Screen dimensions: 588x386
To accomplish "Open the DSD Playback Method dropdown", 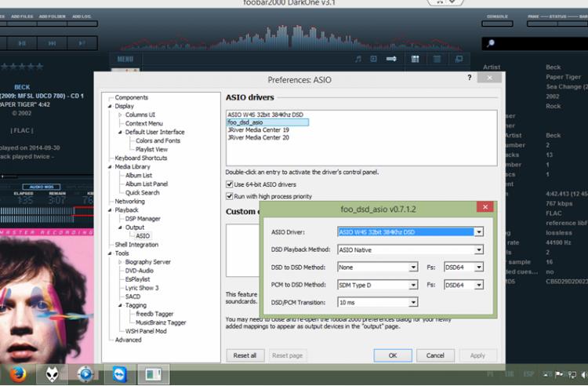I will click(479, 249).
